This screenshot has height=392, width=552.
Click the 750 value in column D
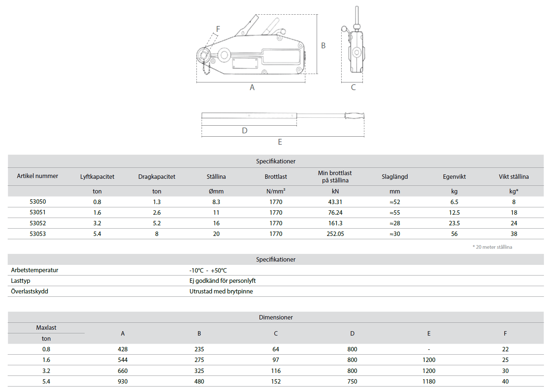(x=352, y=381)
